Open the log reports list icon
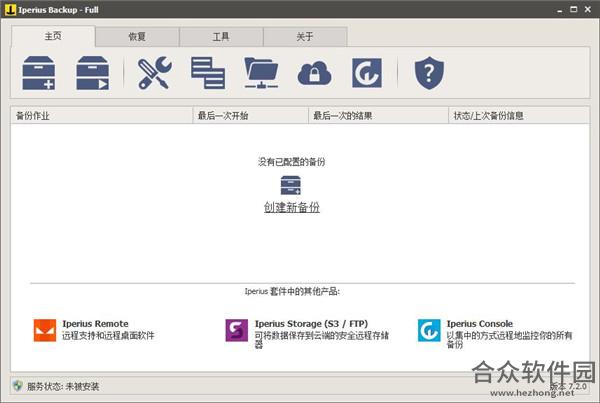Screen dimensions: 600x403 click(208, 73)
